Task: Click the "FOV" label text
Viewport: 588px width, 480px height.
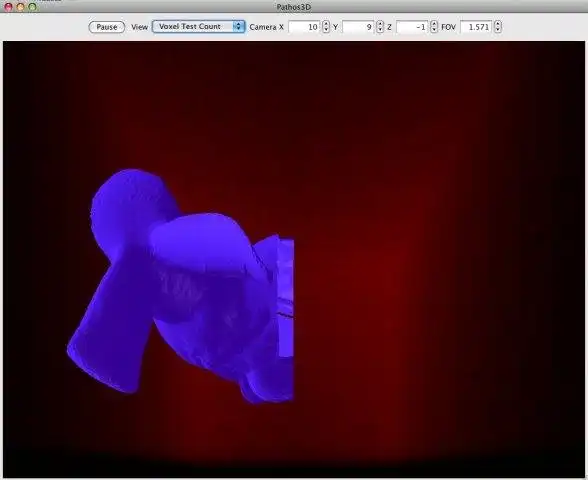Action: pos(448,27)
